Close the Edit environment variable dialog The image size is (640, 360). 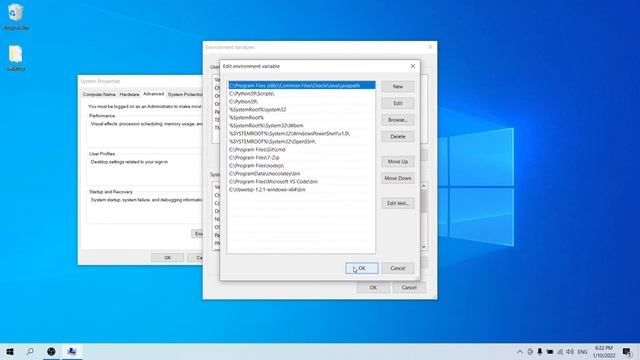[413, 66]
